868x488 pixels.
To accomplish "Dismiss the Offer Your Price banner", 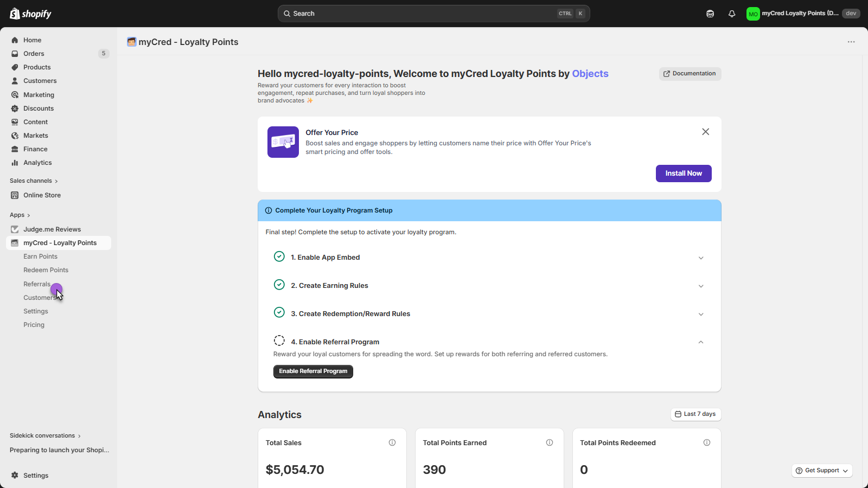I will (705, 132).
